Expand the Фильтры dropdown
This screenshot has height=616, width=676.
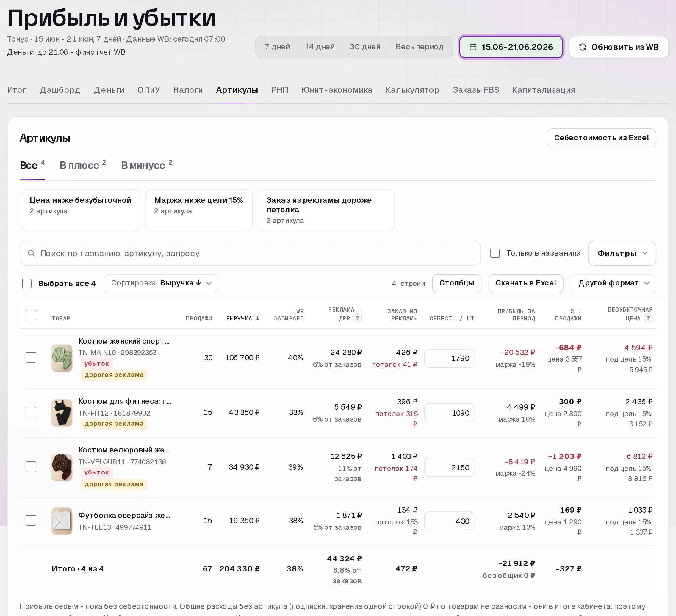[622, 253]
